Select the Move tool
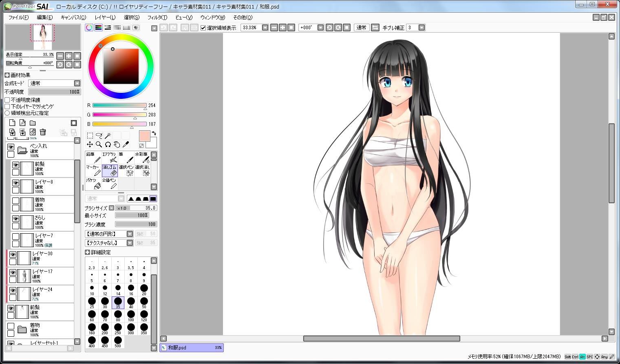Viewport: 620px width, 364px height. tap(90, 145)
